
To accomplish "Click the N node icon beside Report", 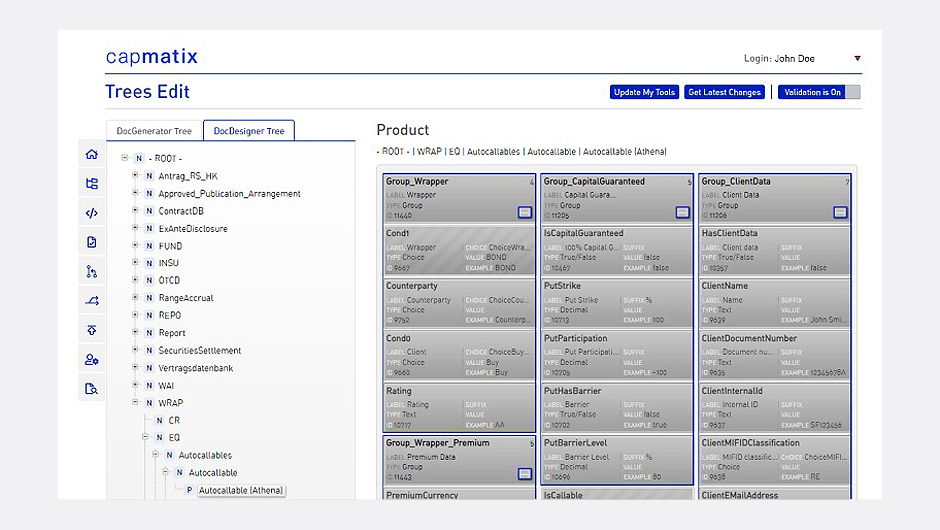I will coord(149,333).
